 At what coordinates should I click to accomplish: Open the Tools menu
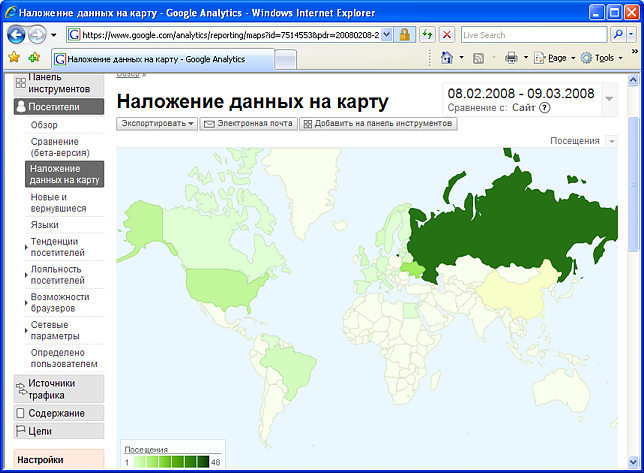(602, 58)
